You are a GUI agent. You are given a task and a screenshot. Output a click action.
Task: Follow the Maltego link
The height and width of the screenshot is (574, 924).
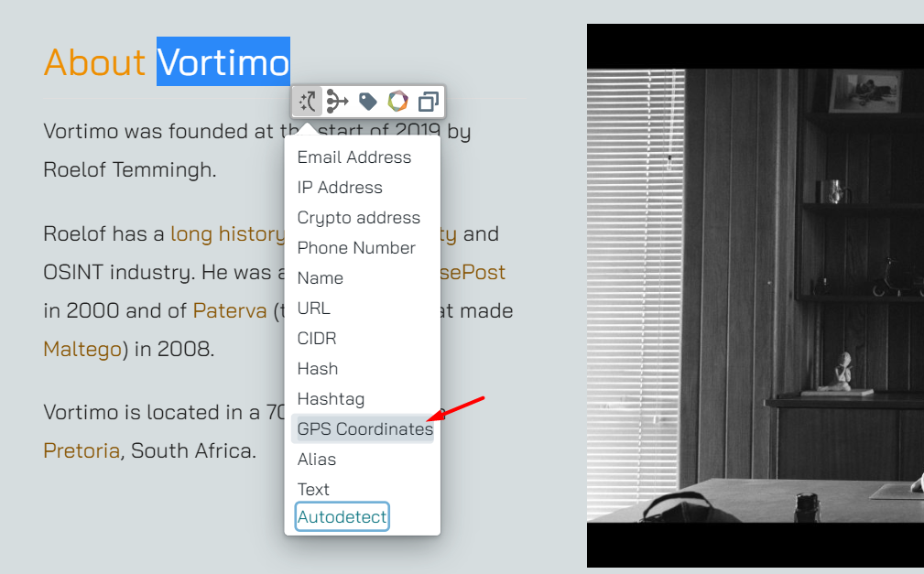[x=82, y=349]
